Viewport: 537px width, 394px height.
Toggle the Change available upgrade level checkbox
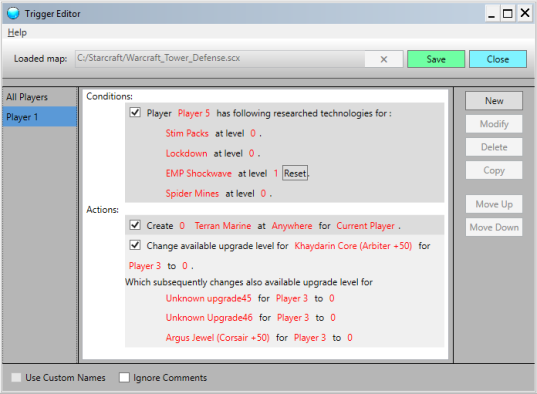135,245
